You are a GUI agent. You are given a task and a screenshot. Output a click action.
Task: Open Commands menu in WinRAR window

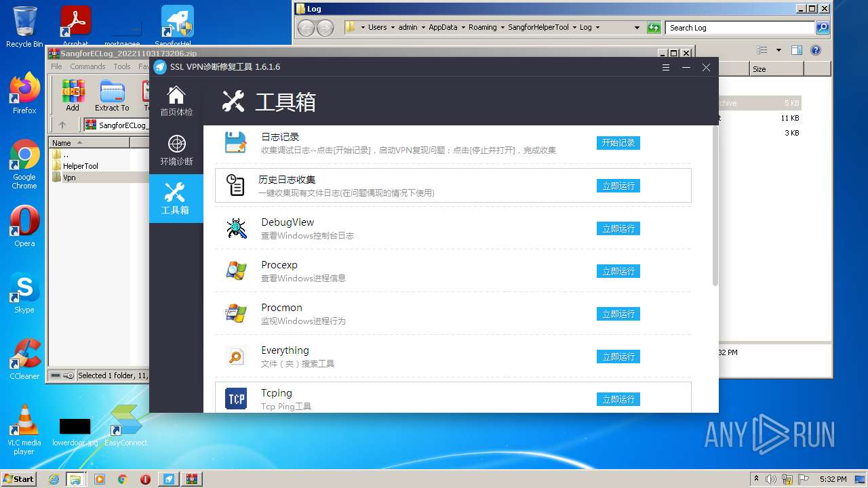point(87,66)
